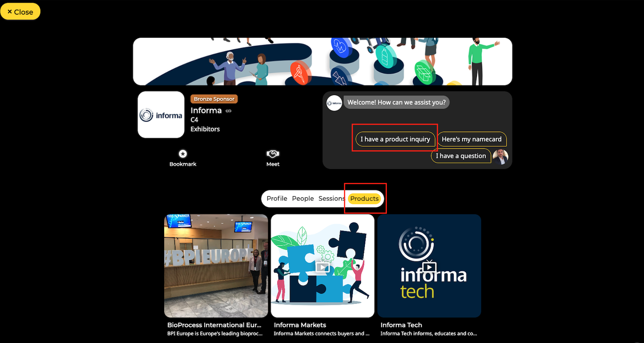
Task: Click the "Exhibitors" category text
Action: click(x=205, y=129)
